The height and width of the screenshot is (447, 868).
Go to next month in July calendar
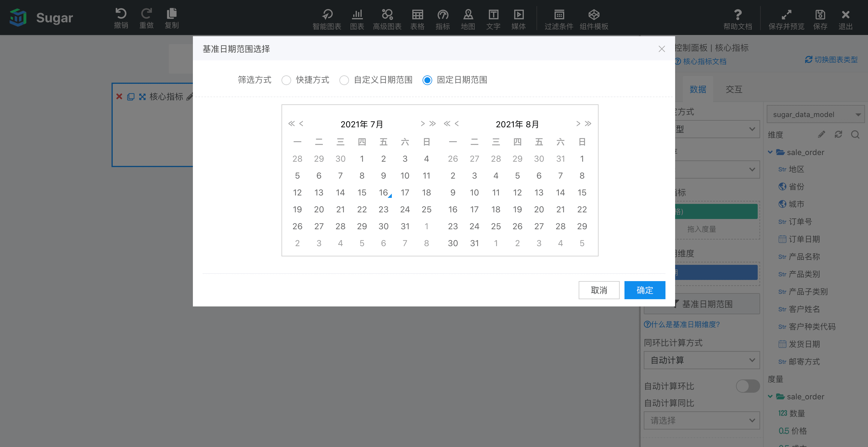coord(423,124)
